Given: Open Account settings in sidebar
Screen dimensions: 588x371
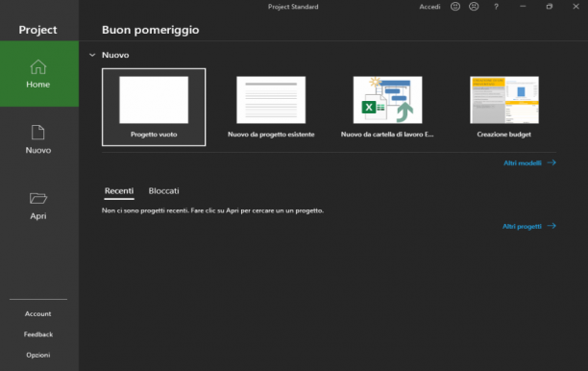Looking at the screenshot, I should (38, 313).
